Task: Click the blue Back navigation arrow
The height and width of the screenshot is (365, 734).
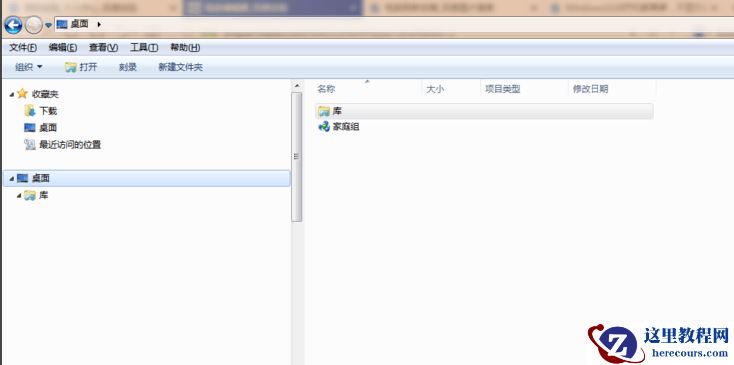Action: click(13, 25)
